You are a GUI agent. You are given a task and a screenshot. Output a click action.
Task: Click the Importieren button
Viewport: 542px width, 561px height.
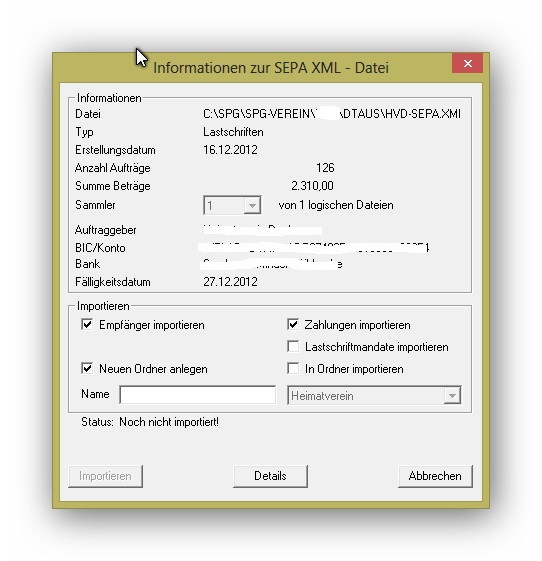tap(105, 476)
